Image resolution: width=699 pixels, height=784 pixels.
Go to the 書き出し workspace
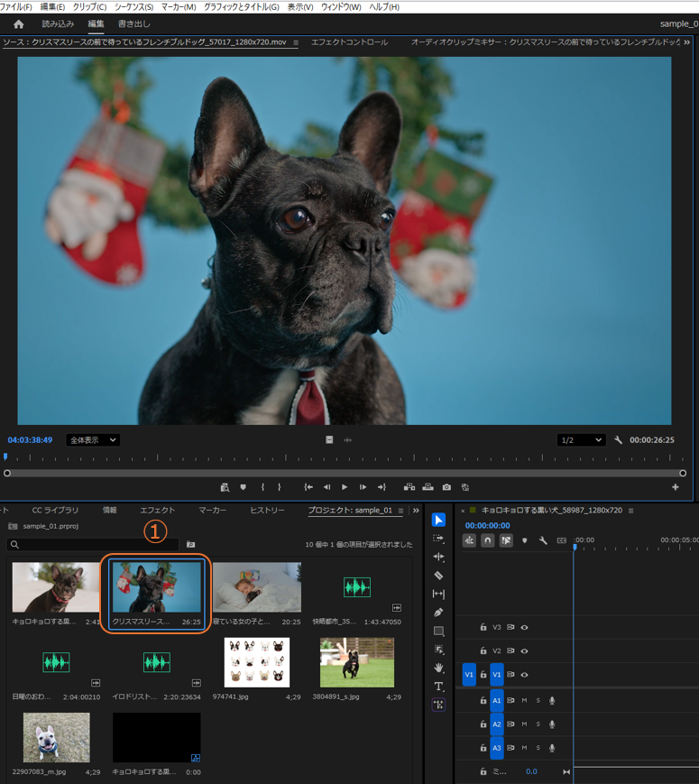pyautogui.click(x=134, y=24)
